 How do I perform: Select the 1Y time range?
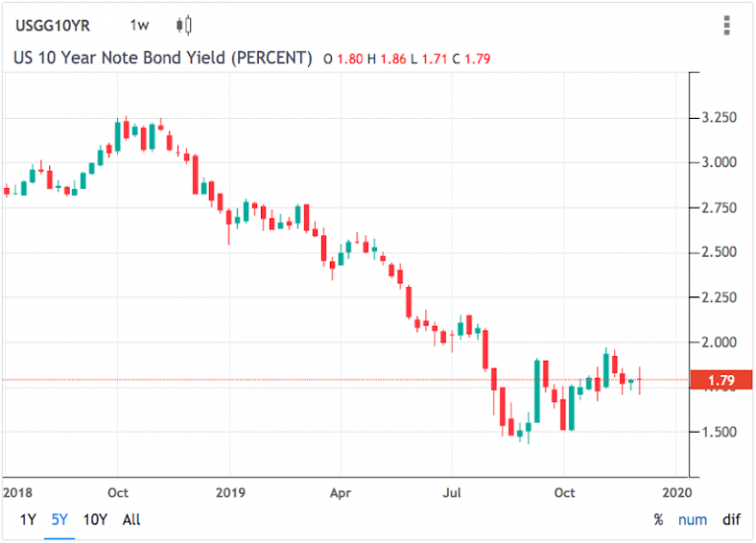point(29,519)
